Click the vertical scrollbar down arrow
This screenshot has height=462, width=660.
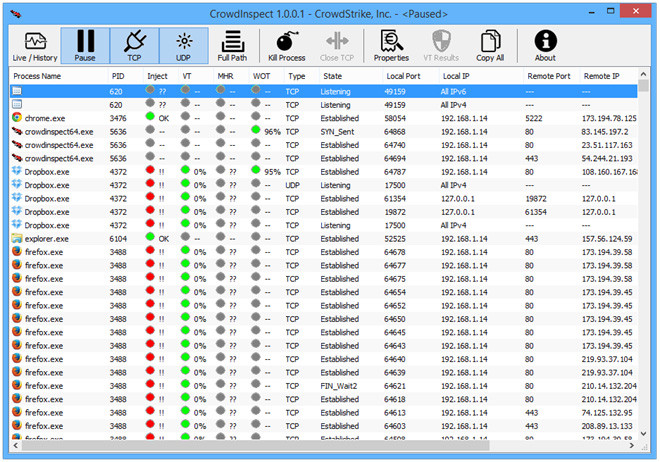[x=643, y=433]
